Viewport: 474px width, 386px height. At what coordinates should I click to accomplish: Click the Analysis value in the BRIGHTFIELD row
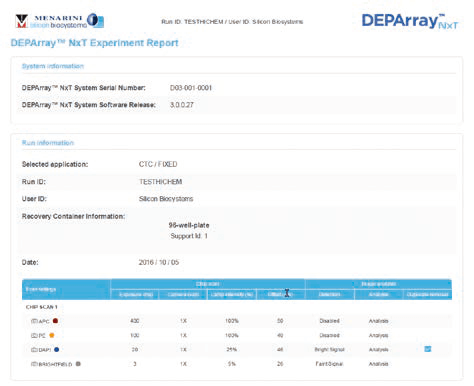[x=378, y=364]
